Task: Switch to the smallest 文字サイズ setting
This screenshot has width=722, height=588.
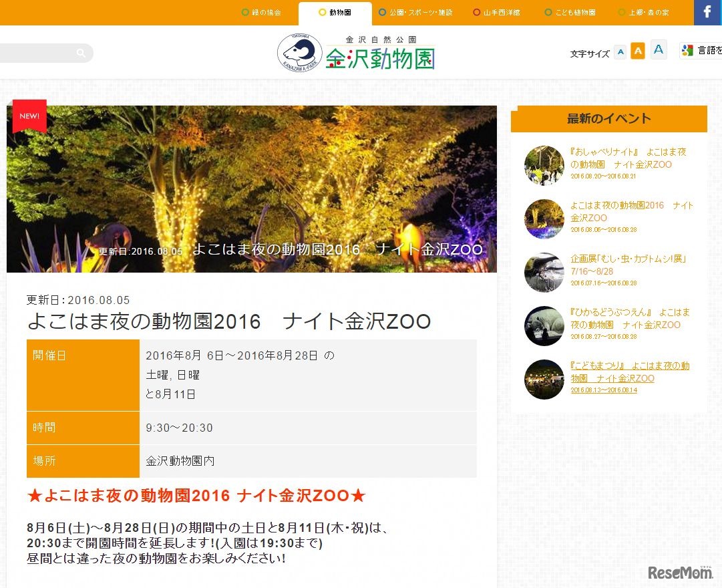Action: [620, 50]
